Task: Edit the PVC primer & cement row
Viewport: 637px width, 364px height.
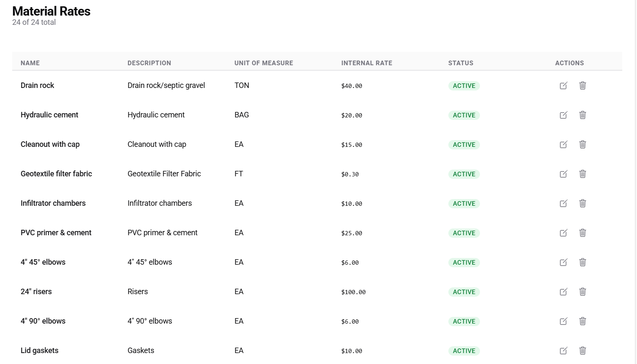Action: [x=563, y=233]
